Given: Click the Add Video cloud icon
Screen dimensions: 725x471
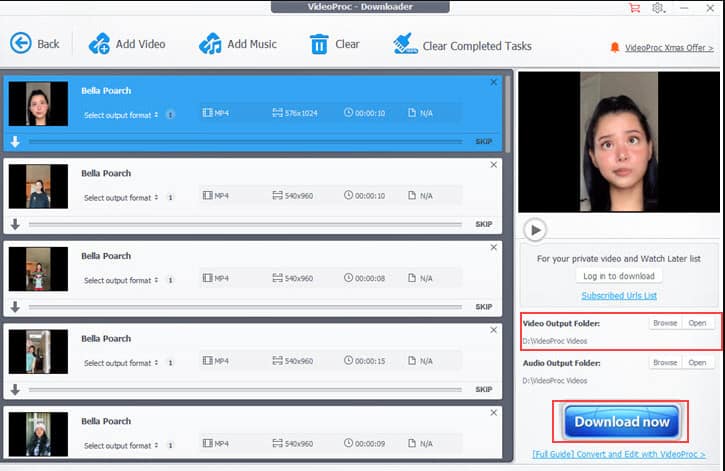Looking at the screenshot, I should pos(99,44).
